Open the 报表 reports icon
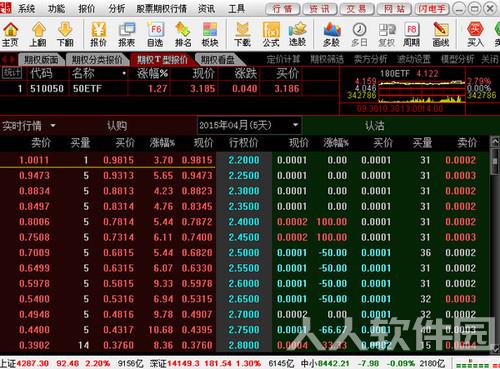Viewport: 500px width, 369px height. tap(127, 34)
